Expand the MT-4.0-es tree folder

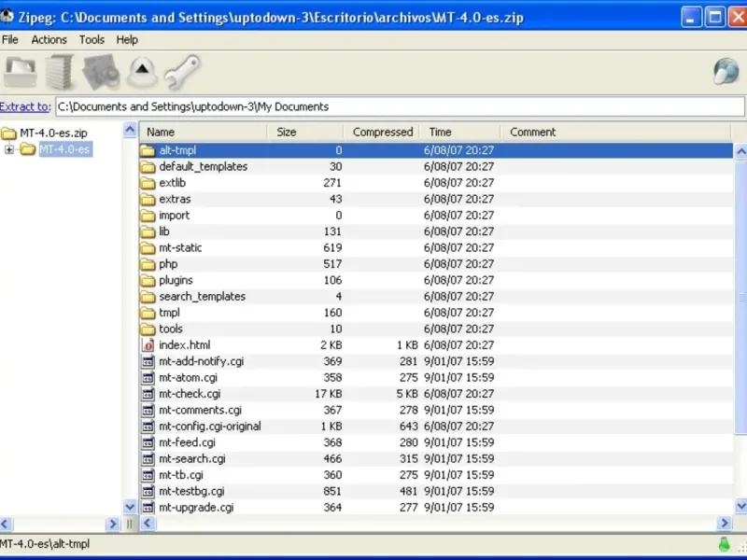point(10,149)
